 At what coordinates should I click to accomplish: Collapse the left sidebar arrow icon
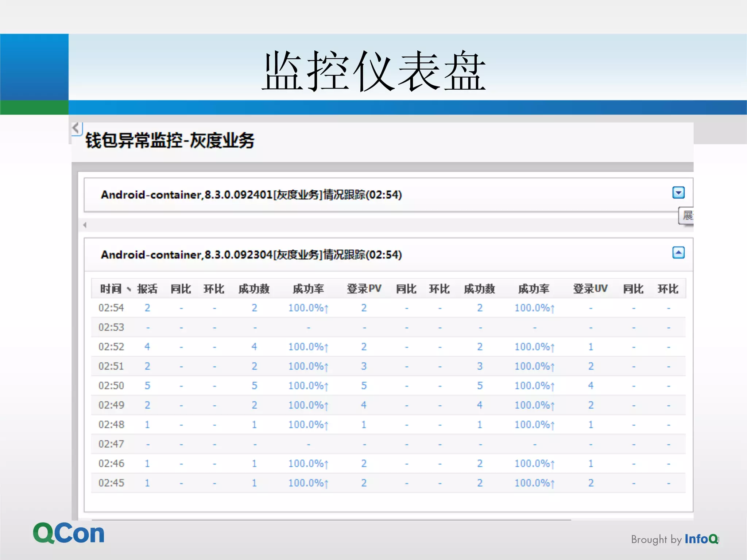[x=76, y=128]
